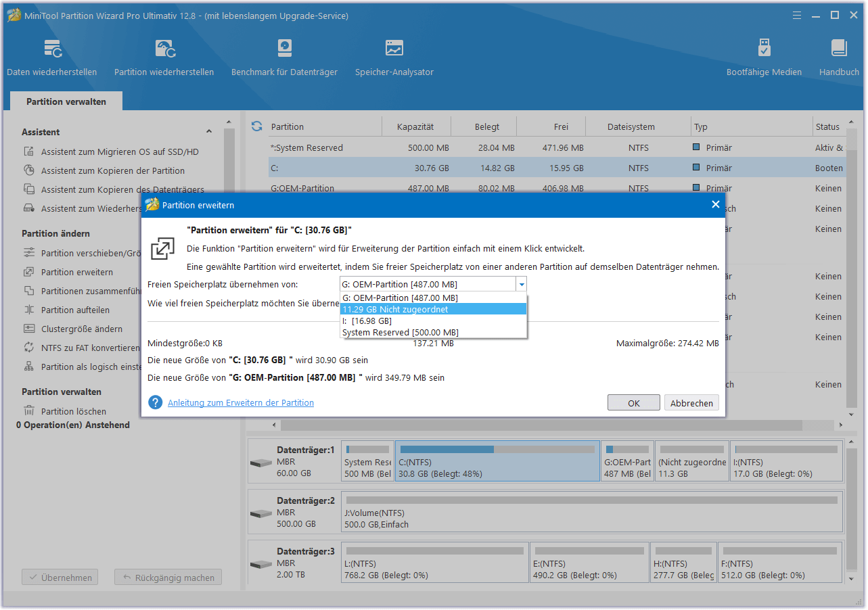Confirm with the OK button

pos(634,403)
